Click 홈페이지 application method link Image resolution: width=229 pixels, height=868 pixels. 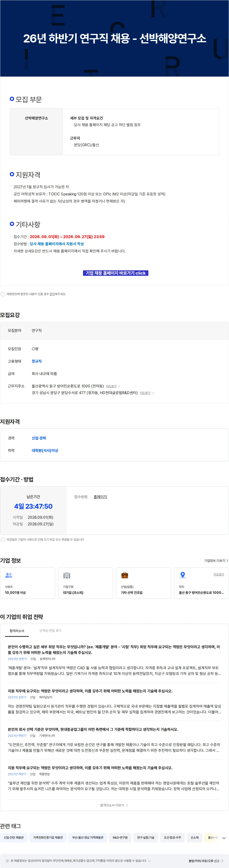click(100, 497)
